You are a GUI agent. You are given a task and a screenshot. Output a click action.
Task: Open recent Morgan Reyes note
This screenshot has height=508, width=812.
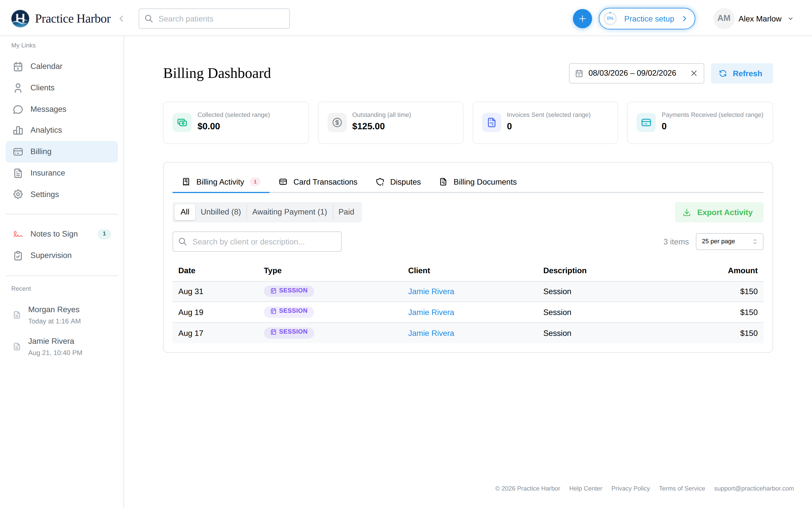(62, 315)
